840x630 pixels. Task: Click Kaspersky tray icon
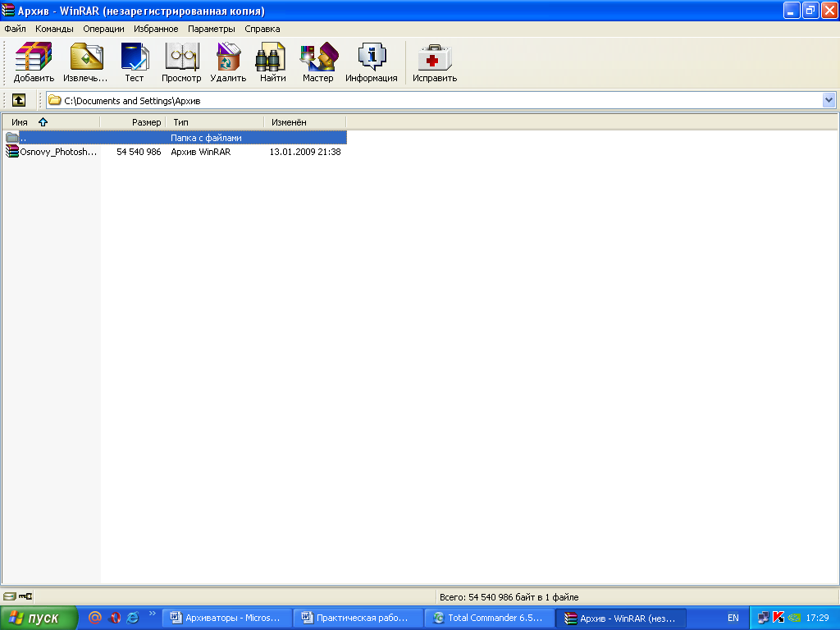coord(778,618)
